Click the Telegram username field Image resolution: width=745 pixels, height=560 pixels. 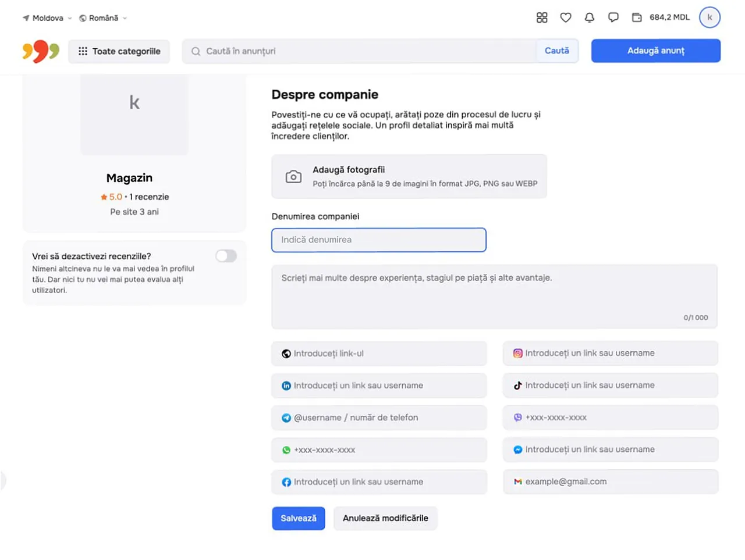[379, 418]
